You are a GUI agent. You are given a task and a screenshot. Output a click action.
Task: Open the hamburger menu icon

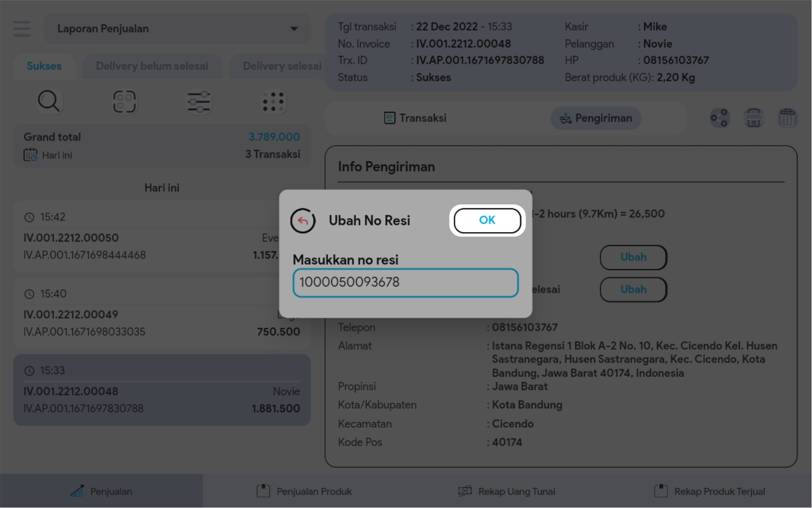[22, 29]
